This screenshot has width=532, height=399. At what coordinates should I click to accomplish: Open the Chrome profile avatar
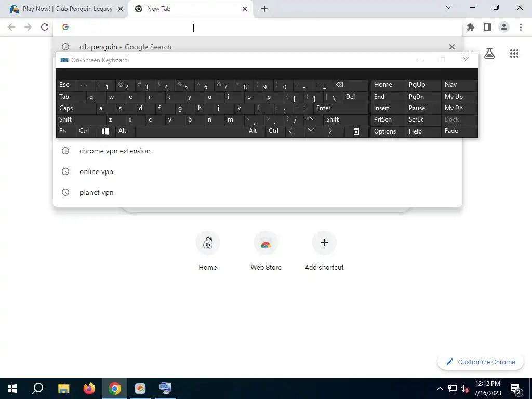[504, 27]
